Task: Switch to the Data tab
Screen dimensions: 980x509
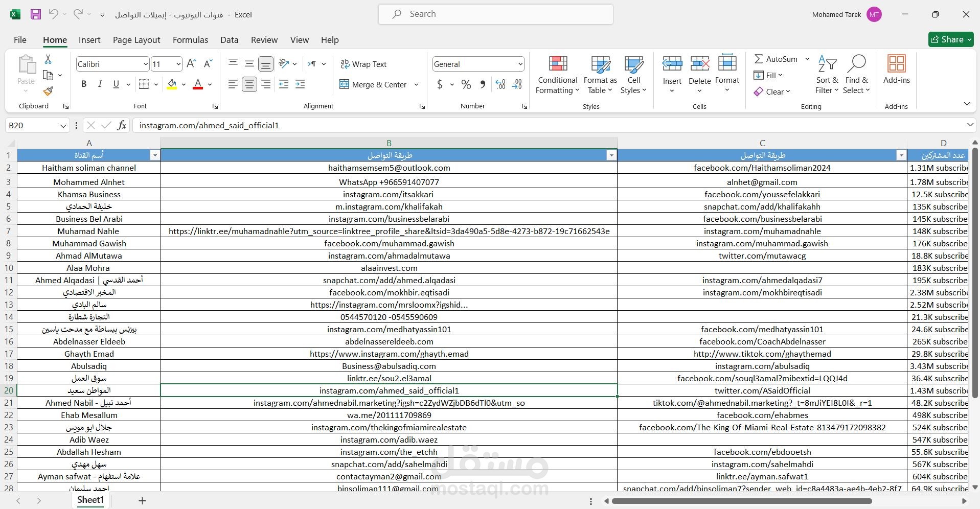Action: pos(229,40)
